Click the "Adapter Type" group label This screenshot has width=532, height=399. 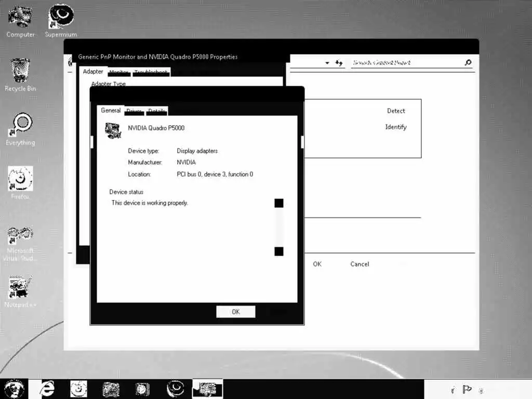click(x=109, y=84)
